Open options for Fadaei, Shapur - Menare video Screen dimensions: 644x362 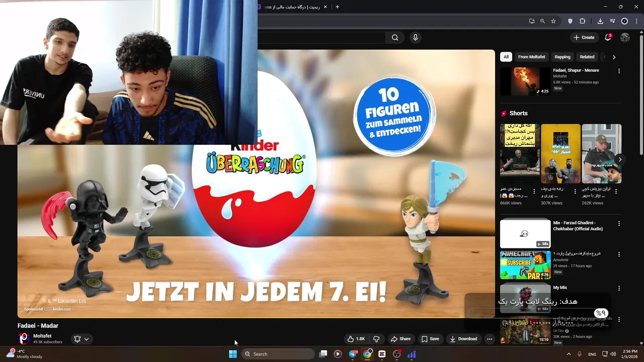[619, 71]
